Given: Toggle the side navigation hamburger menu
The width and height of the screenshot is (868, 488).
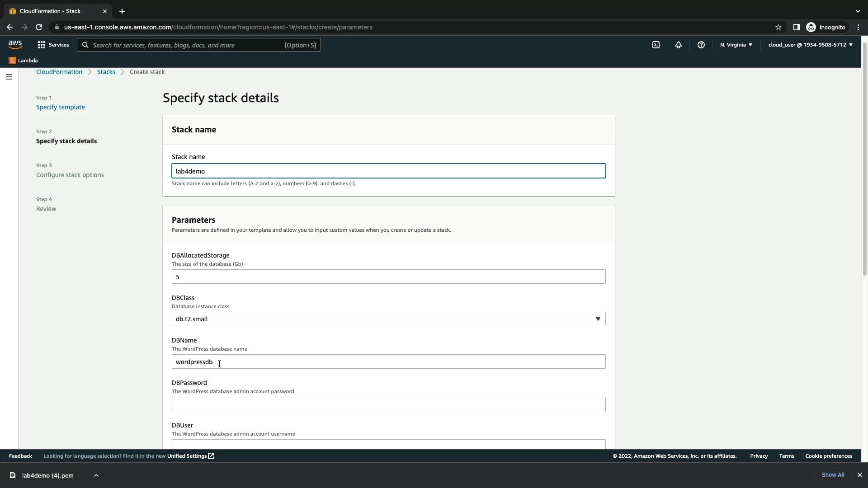Looking at the screenshot, I should coord(9,77).
